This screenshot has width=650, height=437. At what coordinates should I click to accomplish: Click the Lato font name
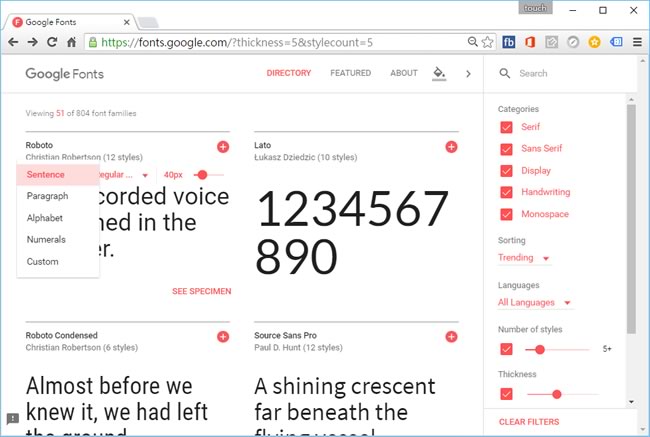click(262, 145)
